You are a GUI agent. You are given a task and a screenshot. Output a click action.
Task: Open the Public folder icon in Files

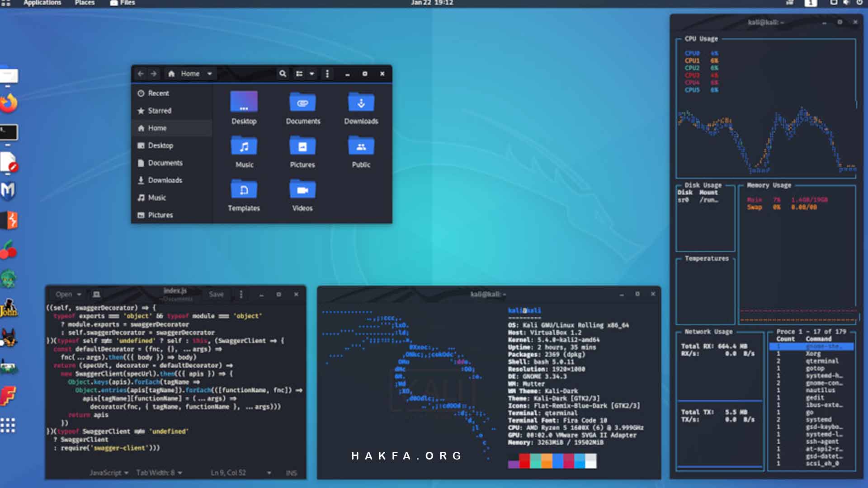coord(361,145)
